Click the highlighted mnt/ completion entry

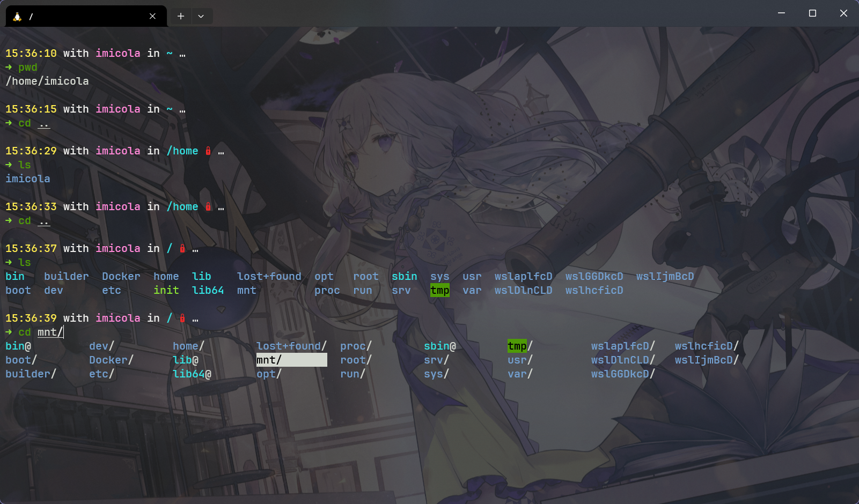[291, 360]
